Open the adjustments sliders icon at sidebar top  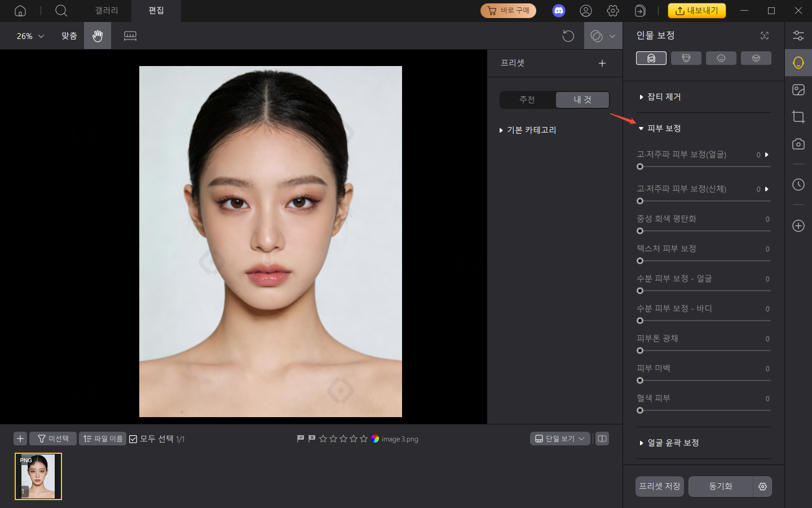pyautogui.click(x=798, y=35)
